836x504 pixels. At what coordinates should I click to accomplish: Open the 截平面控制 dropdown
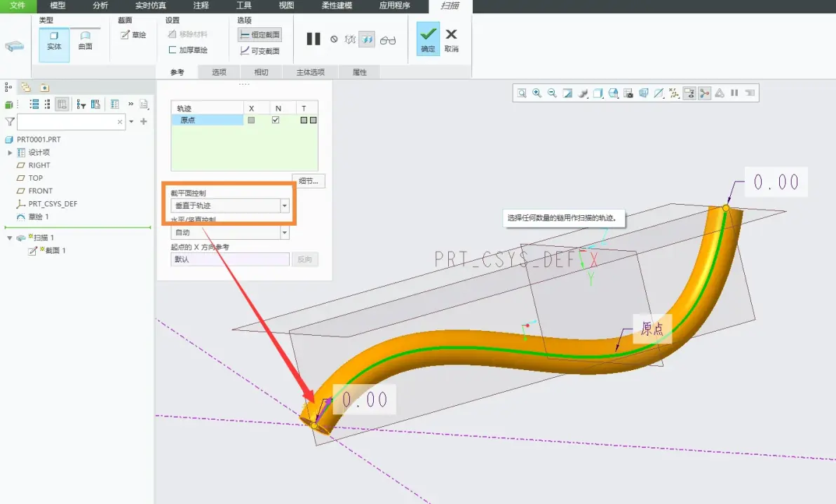point(285,205)
